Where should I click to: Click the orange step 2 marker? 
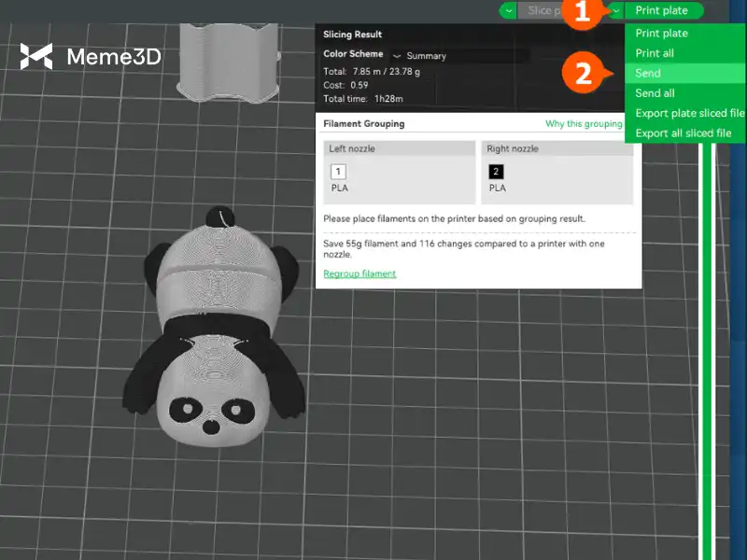pos(584,74)
